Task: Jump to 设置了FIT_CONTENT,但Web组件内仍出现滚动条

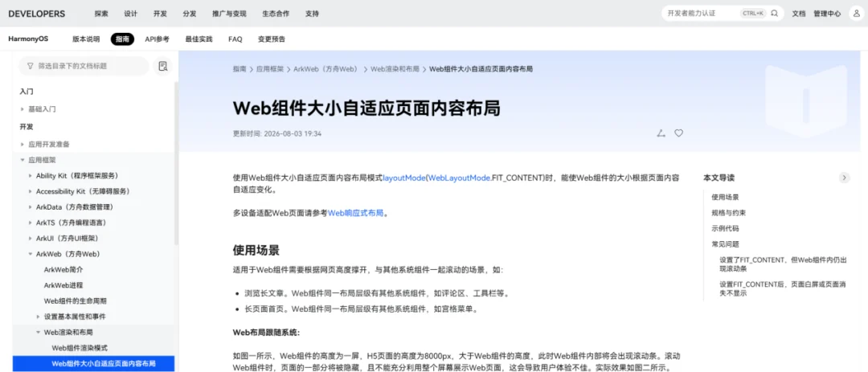Action: pos(784,264)
